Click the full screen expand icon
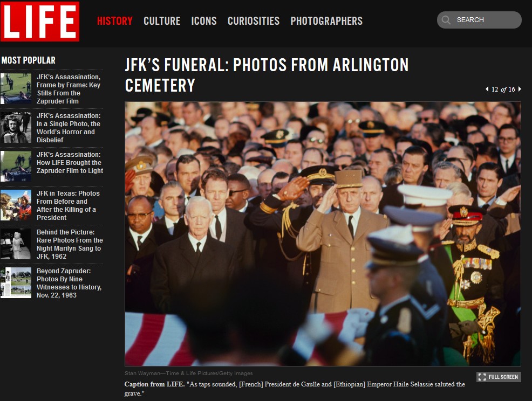 point(482,377)
